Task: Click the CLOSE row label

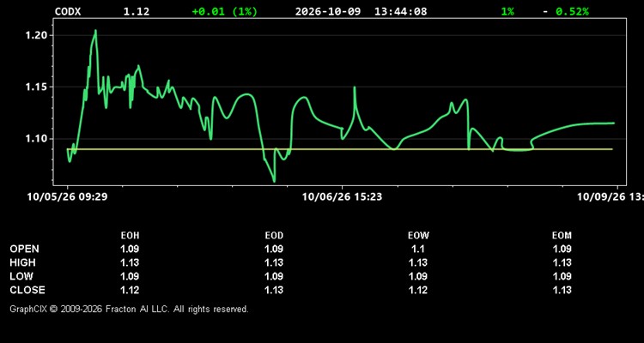Action: (x=27, y=290)
